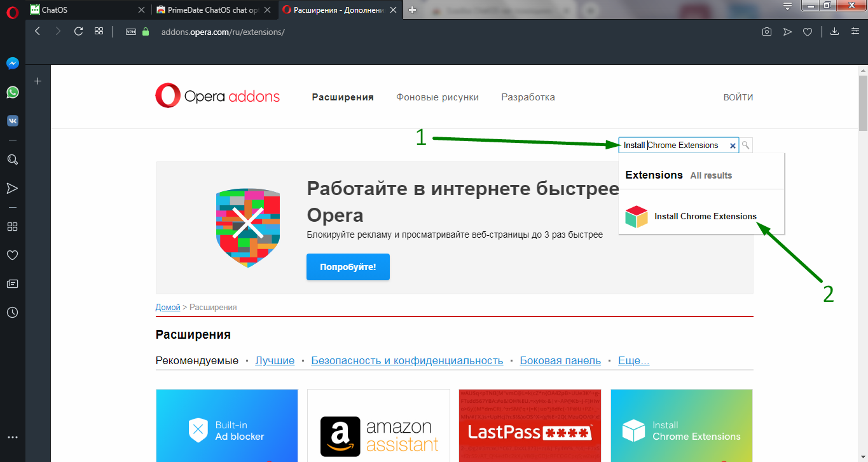Click the ad blocker shield image
This screenshot has width=868, height=462.
click(248, 228)
